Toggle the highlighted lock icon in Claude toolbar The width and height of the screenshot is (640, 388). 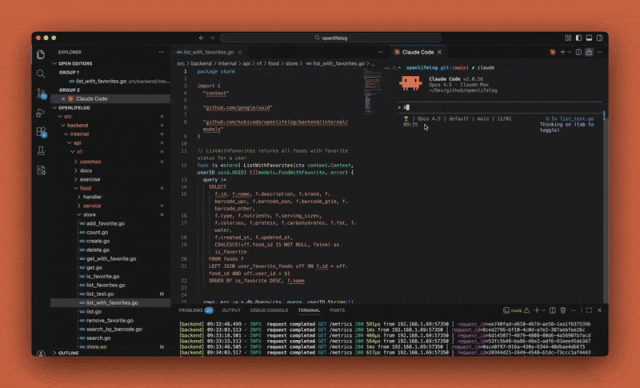pos(589,52)
